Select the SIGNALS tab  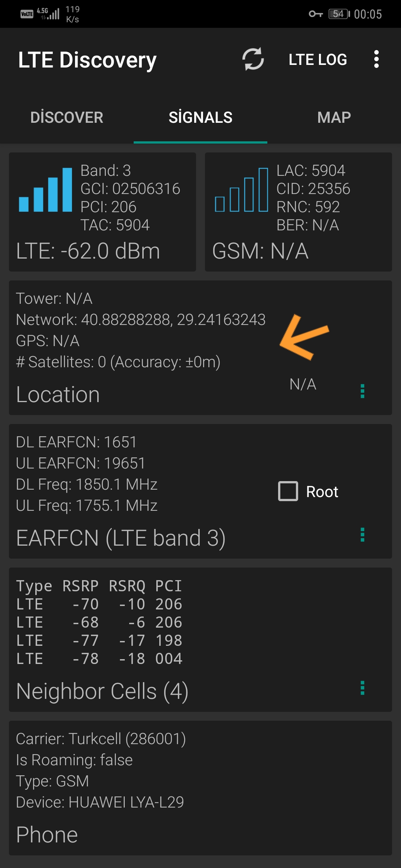(200, 117)
